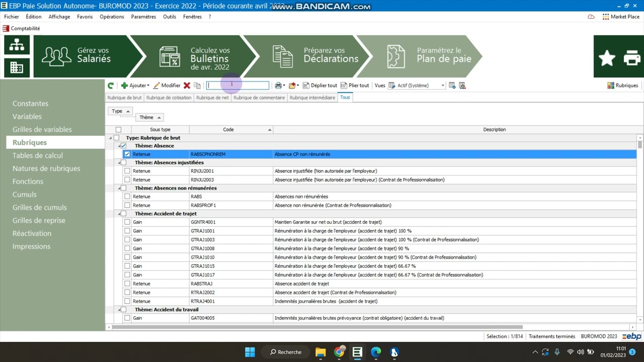644x362 pixels.
Task: Open the Ajouter dropdown arrow
Action: click(148, 85)
